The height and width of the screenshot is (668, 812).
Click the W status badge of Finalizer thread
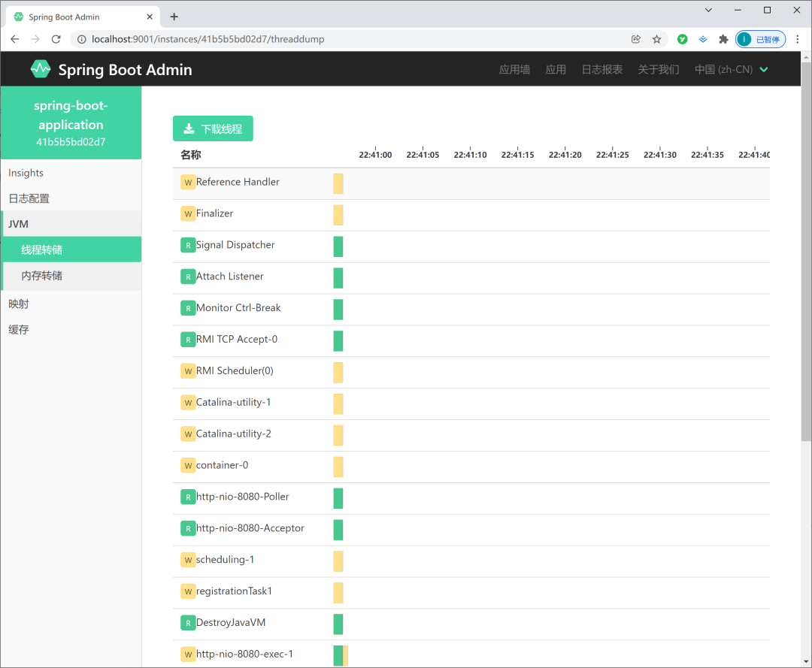(x=188, y=213)
